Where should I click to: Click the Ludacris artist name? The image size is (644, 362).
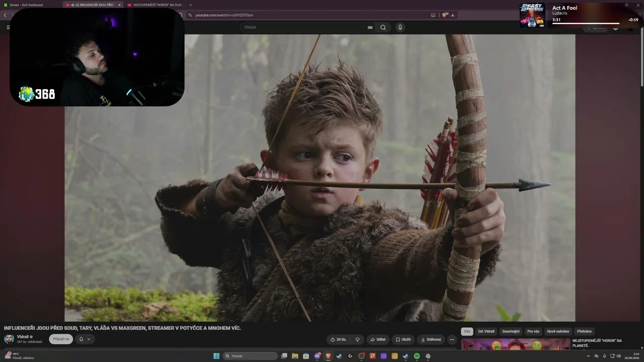(x=559, y=13)
